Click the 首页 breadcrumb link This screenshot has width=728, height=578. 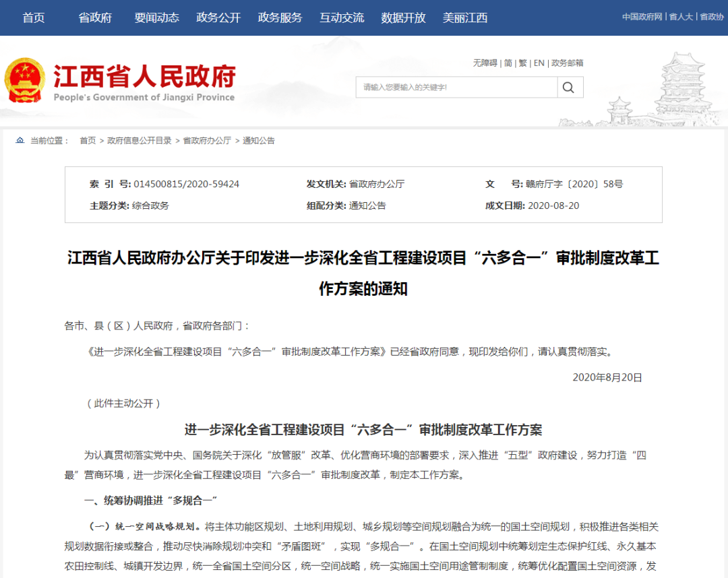(88, 141)
